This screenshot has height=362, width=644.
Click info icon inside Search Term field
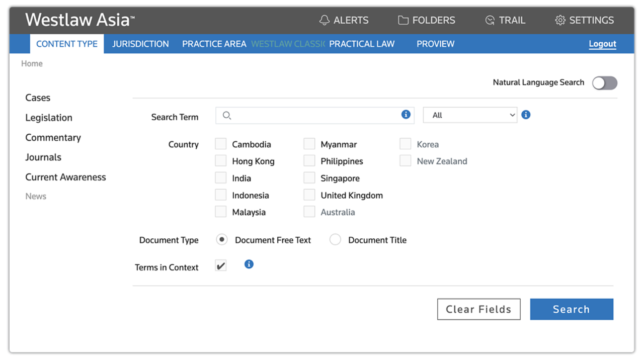(406, 115)
